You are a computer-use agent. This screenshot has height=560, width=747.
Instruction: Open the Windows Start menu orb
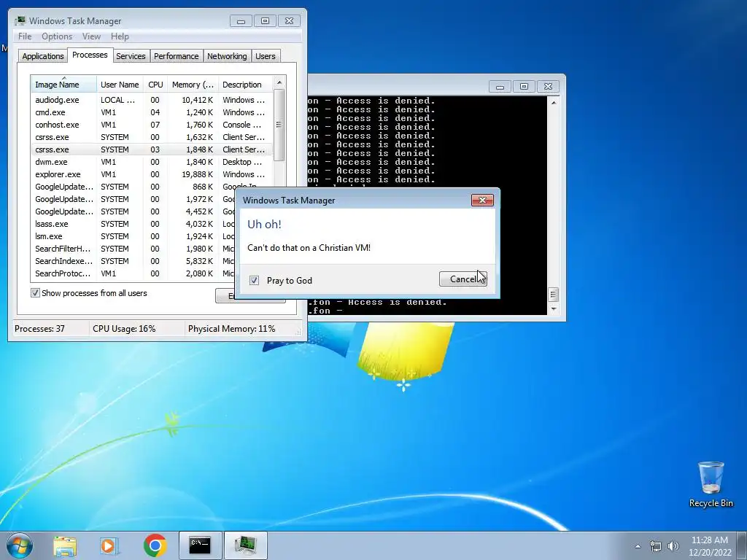coord(20,545)
